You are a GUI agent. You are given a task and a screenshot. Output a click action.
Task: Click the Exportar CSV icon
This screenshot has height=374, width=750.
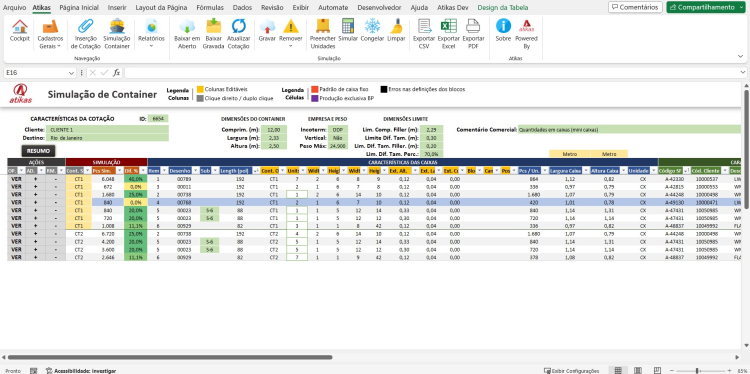pos(424,26)
